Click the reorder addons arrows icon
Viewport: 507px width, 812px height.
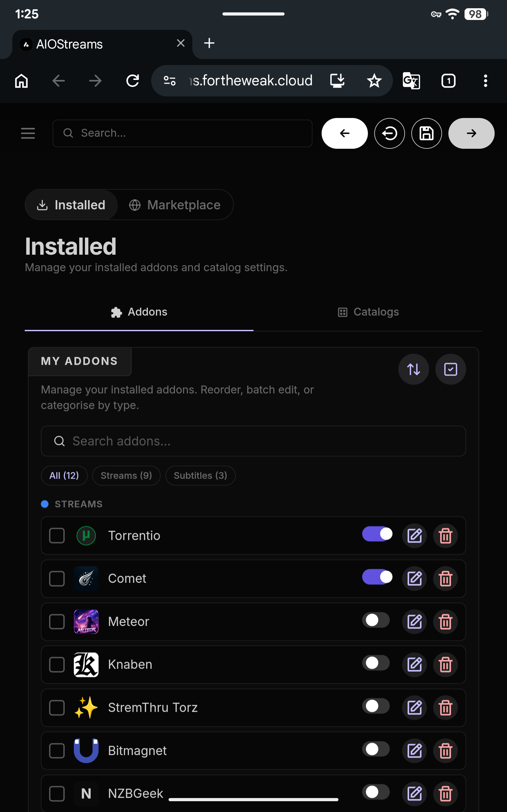[414, 369]
